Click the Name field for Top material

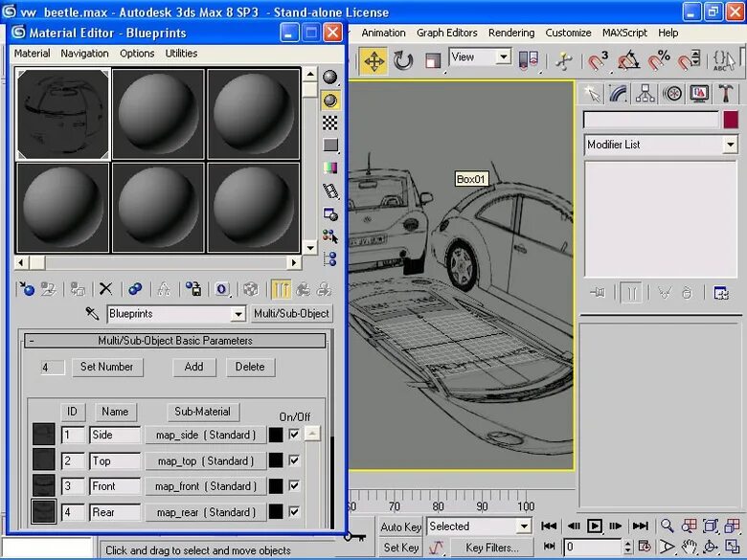click(115, 461)
